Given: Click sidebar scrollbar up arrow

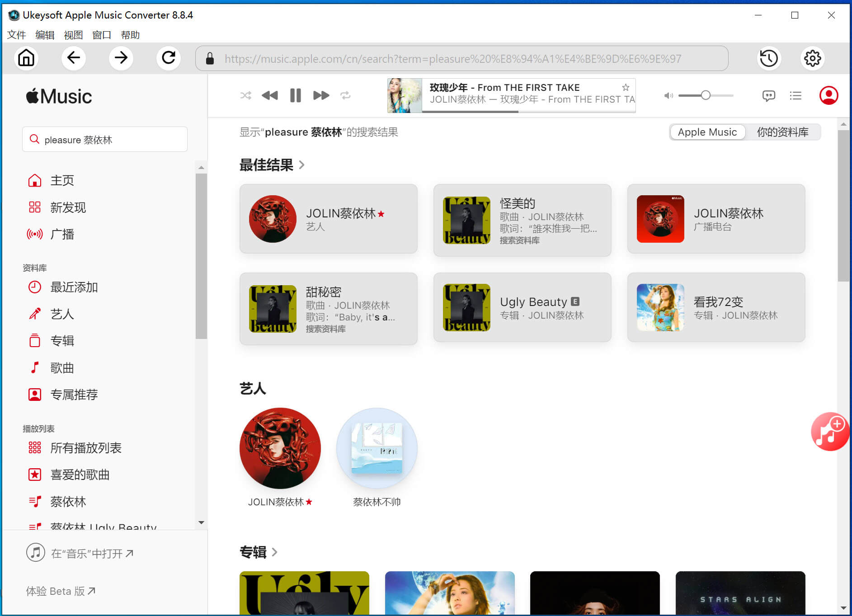Looking at the screenshot, I should click(202, 168).
